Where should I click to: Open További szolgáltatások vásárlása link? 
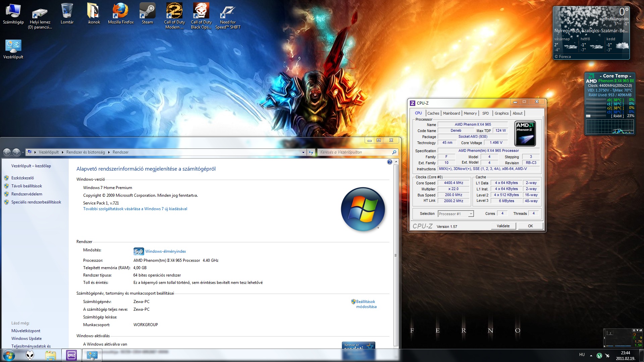pos(135,209)
